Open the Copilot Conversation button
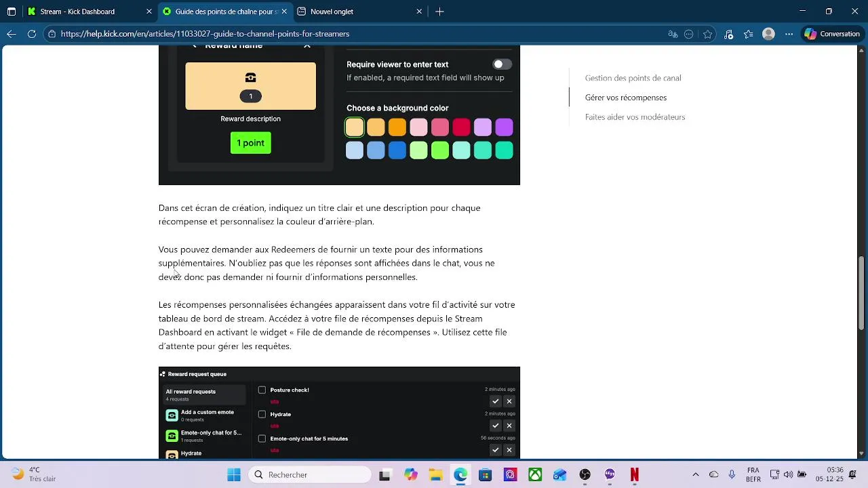 831,34
